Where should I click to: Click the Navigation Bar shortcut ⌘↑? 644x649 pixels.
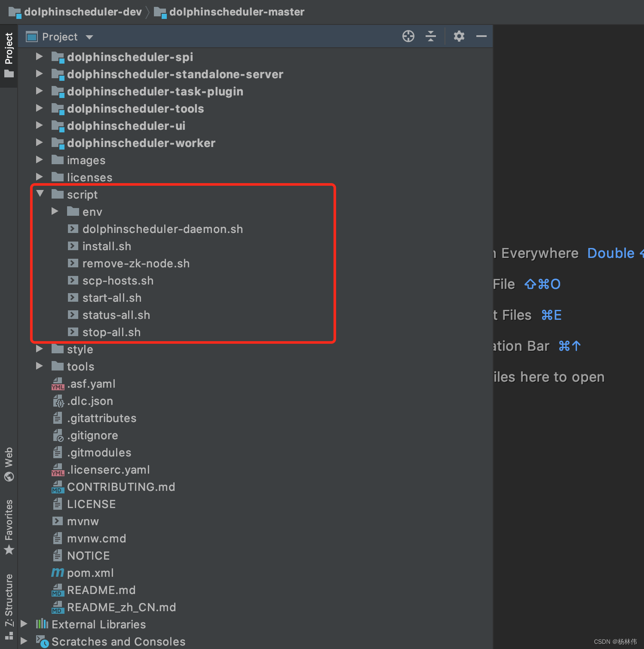coord(570,346)
